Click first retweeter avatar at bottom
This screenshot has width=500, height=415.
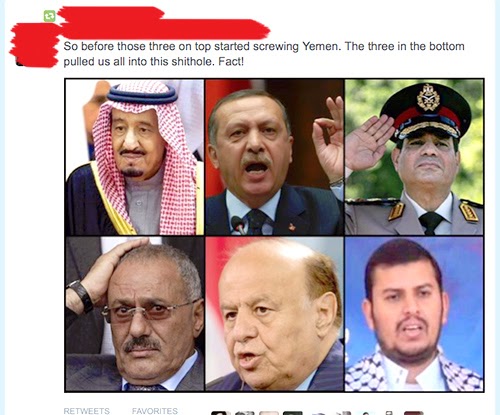pyautogui.click(x=221, y=413)
